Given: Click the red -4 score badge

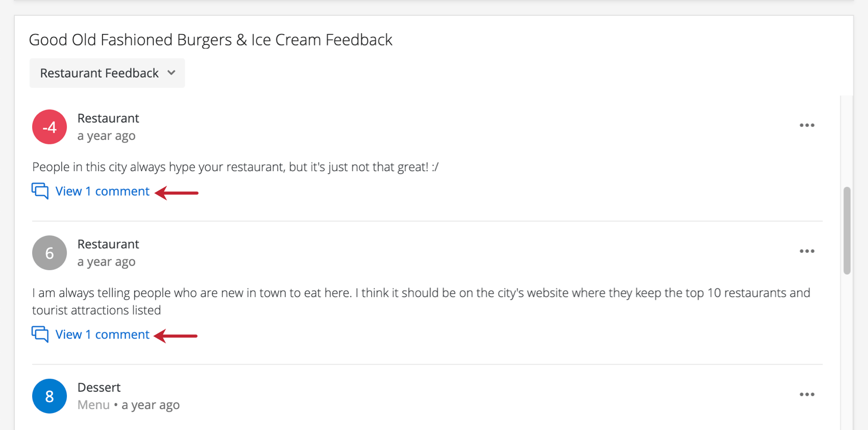Looking at the screenshot, I should click(x=49, y=127).
